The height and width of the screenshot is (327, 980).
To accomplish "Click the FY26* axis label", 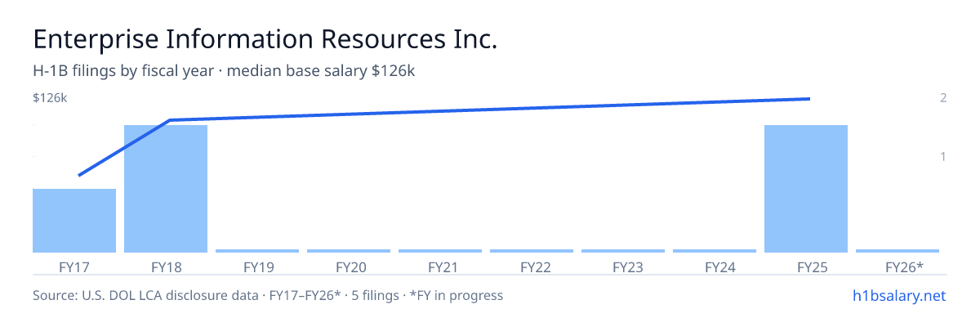I will pyautogui.click(x=904, y=267).
